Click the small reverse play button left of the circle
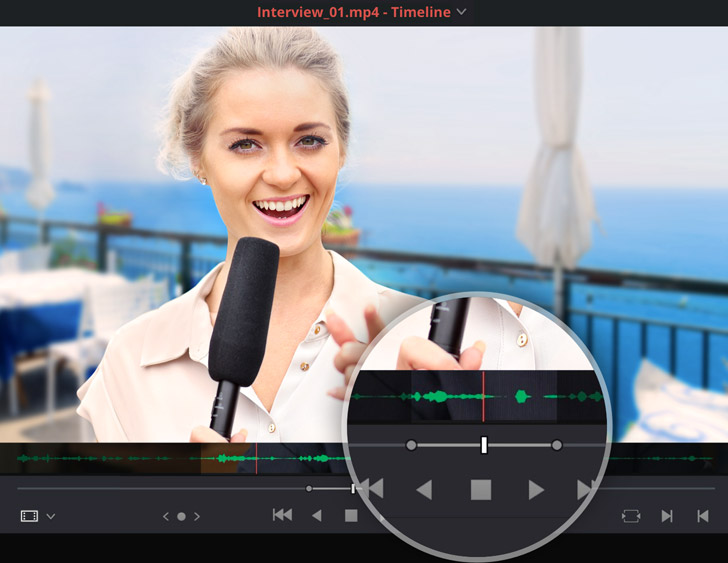The height and width of the screenshot is (563, 728). [317, 516]
